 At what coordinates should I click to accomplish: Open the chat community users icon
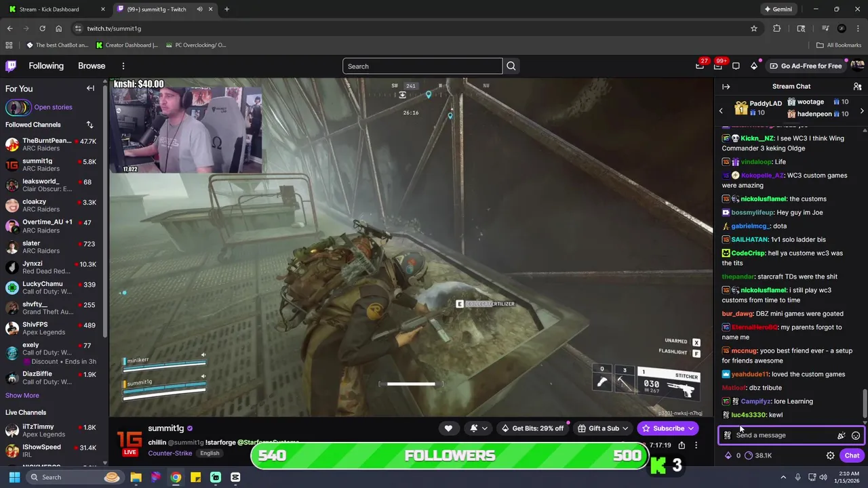[857, 87]
